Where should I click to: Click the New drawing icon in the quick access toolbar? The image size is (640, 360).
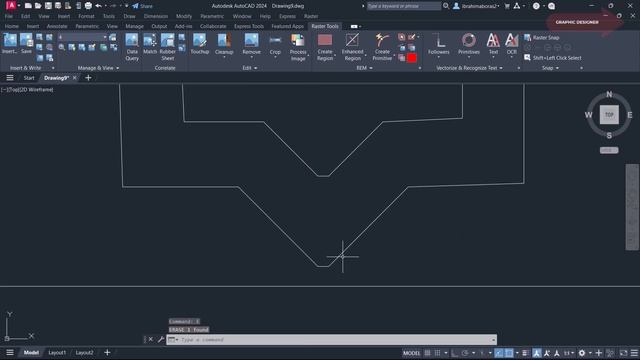tap(28, 6)
